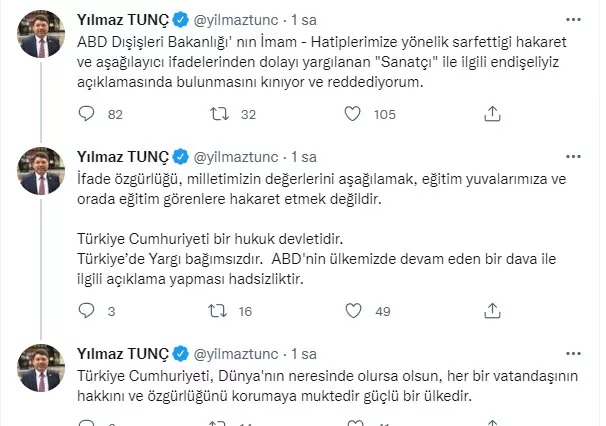Open the '1 sa' timestamp on the third tweet
Viewport: 606px width, 426px height.
pyautogui.click(x=303, y=352)
